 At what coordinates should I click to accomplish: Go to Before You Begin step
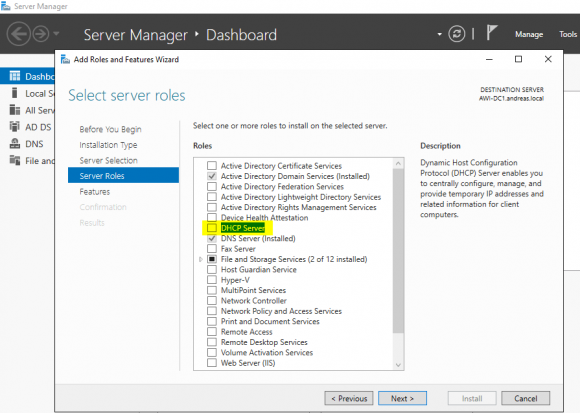click(x=110, y=129)
